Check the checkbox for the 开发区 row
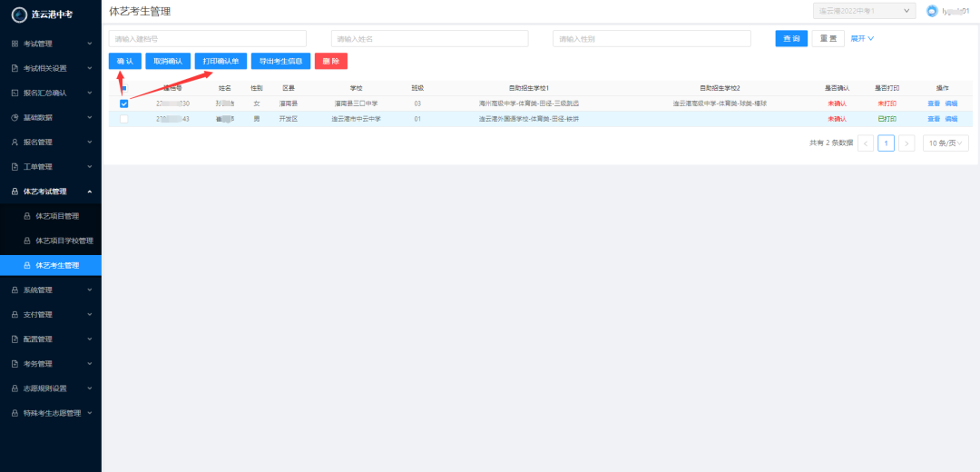 point(123,119)
